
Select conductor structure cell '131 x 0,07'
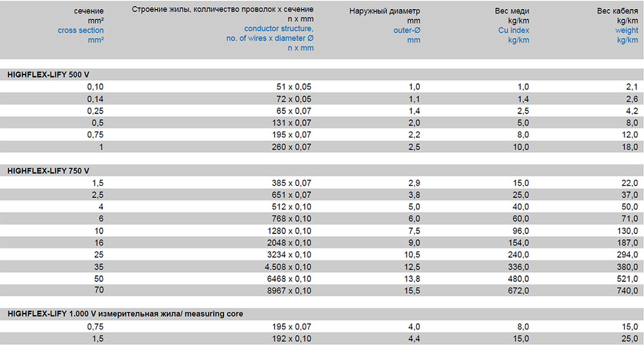[292, 123]
